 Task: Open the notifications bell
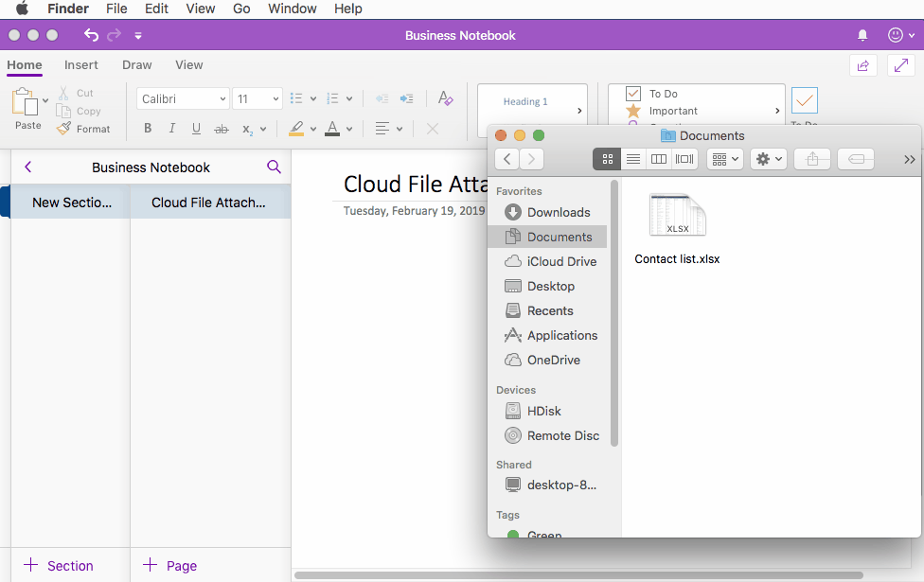coord(862,35)
